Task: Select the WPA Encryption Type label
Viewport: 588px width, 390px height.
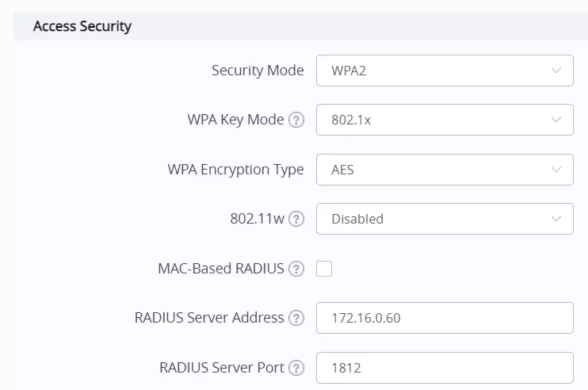Action: tap(235, 170)
